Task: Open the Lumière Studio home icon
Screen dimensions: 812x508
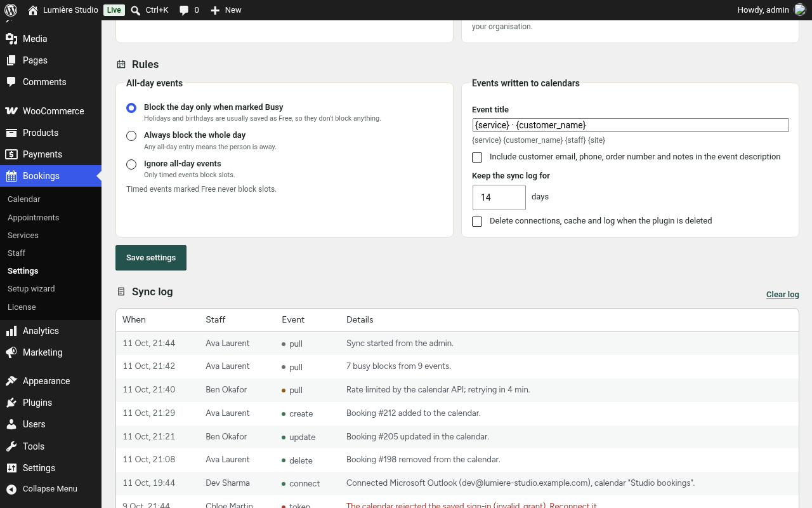Action: tap(33, 10)
